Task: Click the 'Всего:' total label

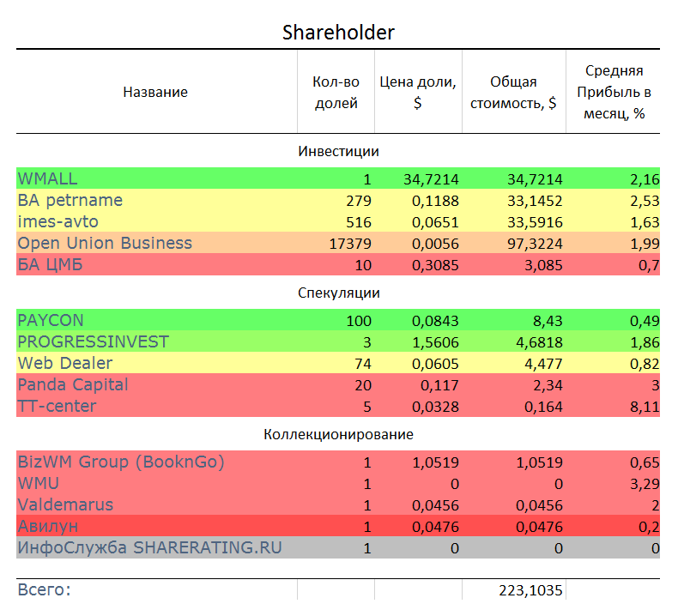Action: pyautogui.click(x=44, y=589)
